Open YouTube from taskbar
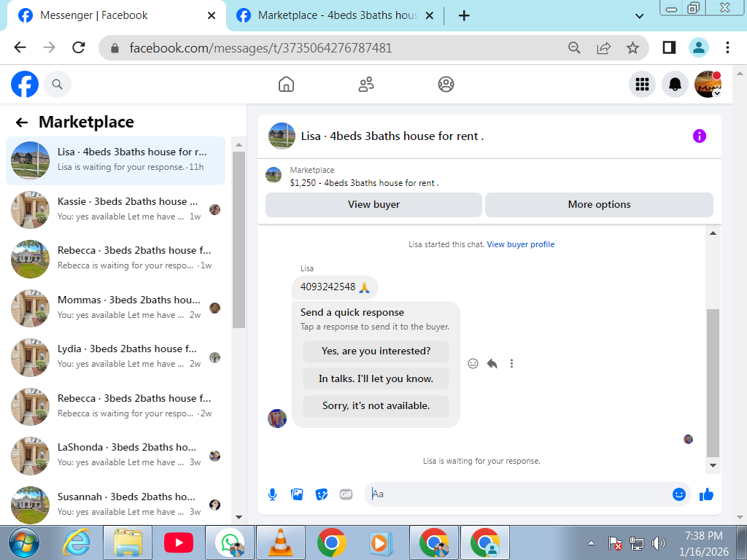This screenshot has width=747, height=560. pos(179,543)
